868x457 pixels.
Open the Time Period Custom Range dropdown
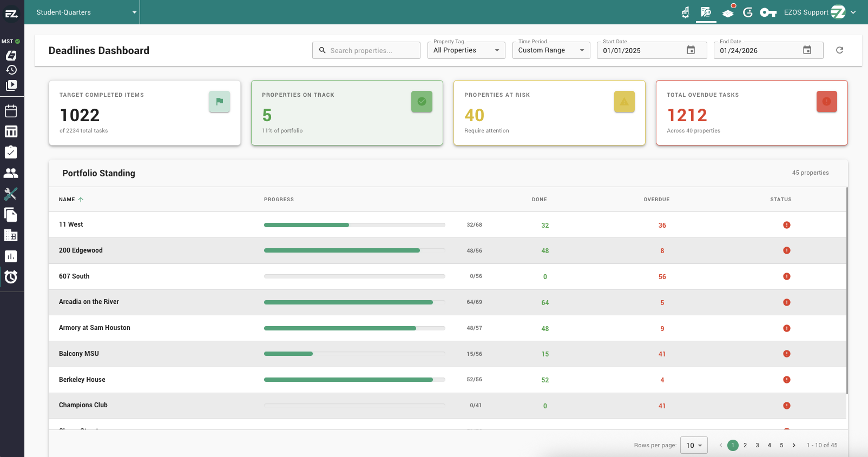point(551,50)
